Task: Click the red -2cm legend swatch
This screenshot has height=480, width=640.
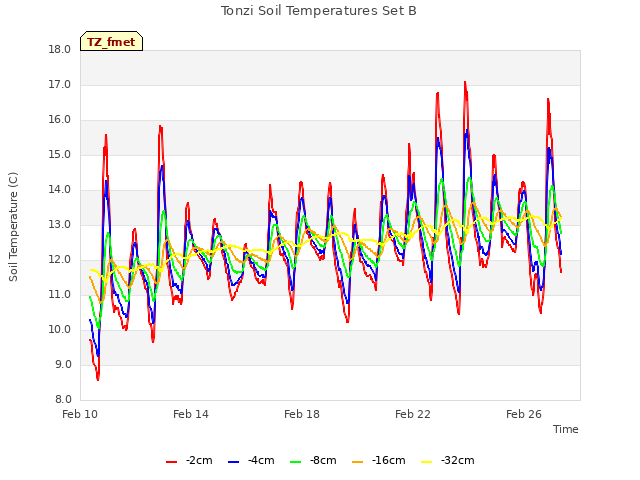Action: click(171, 462)
